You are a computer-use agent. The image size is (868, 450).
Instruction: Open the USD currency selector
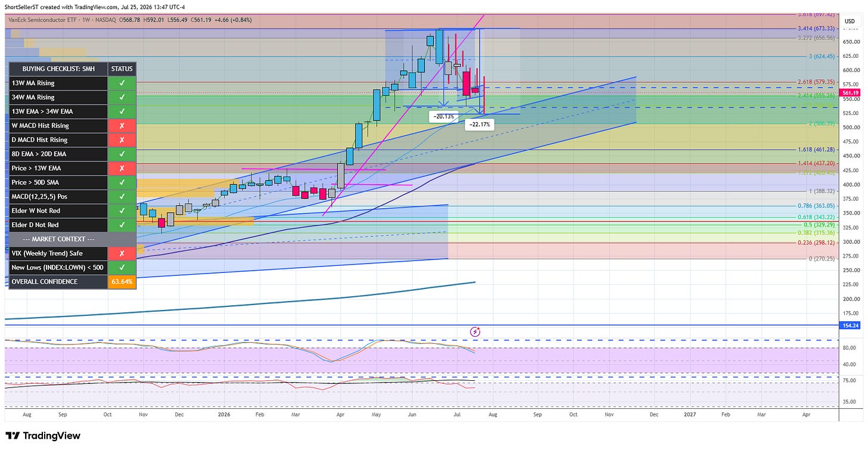pyautogui.click(x=849, y=21)
